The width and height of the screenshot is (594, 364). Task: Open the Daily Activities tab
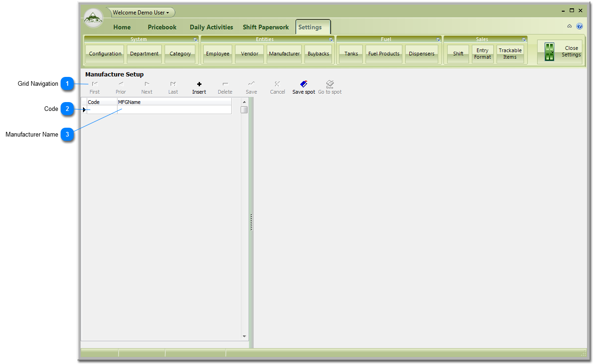pyautogui.click(x=211, y=27)
